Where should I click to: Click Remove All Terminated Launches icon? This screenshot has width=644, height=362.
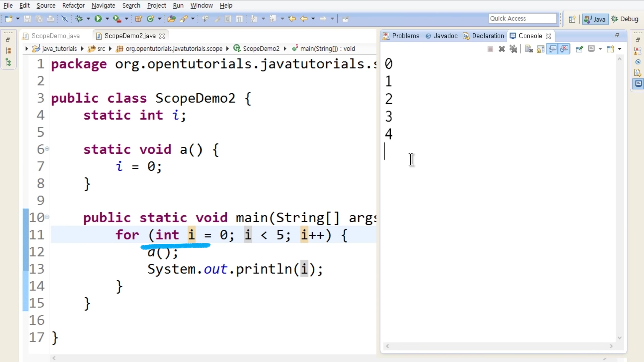coord(513,49)
